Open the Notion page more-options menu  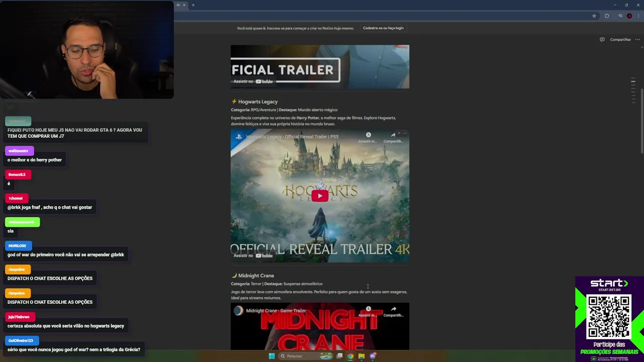637,39
